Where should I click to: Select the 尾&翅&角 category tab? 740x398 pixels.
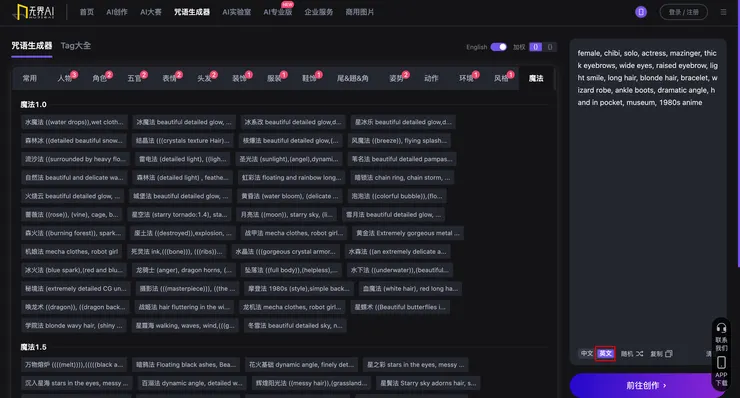[x=353, y=78]
